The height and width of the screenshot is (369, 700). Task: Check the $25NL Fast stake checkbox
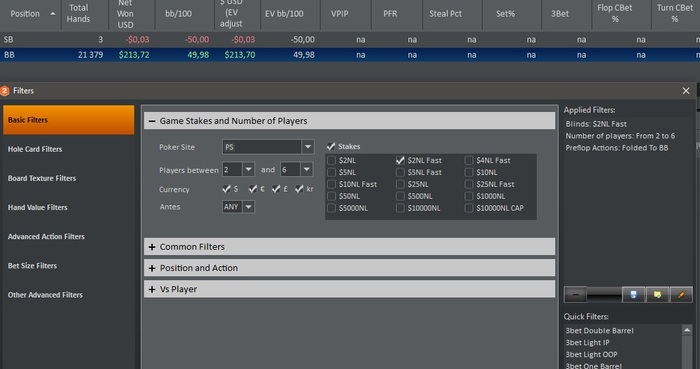(469, 184)
